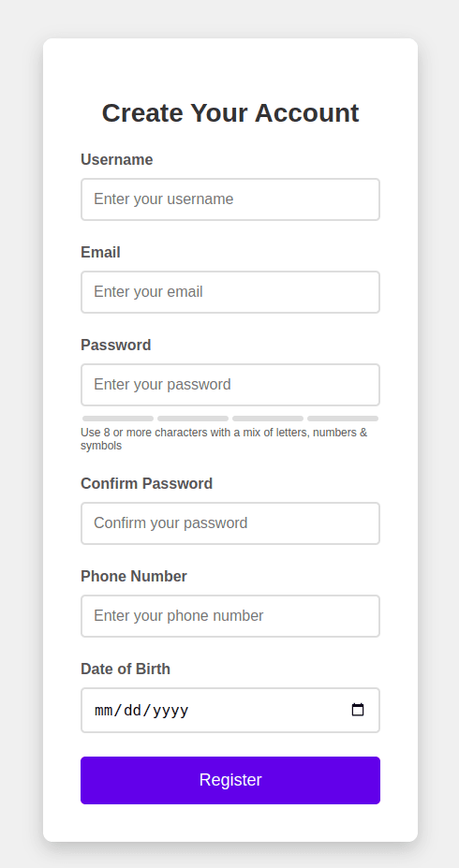Click the third password strength bar
This screenshot has height=868, width=459.
(268, 419)
